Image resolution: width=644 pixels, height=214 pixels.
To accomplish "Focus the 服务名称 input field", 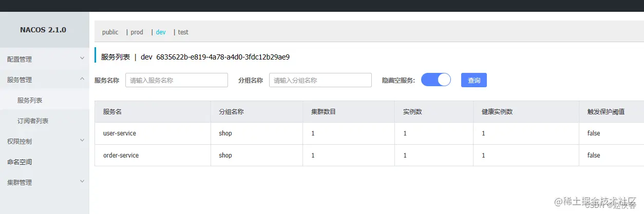I will [177, 80].
